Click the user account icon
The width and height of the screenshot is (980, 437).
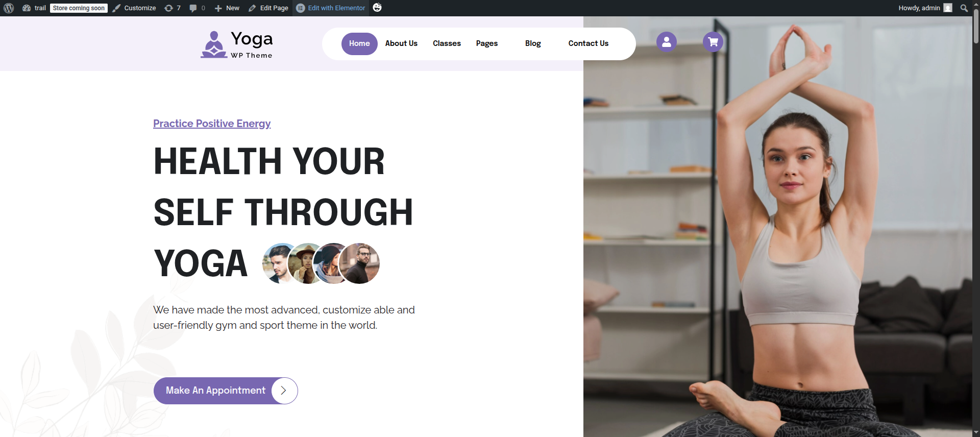[x=666, y=42]
